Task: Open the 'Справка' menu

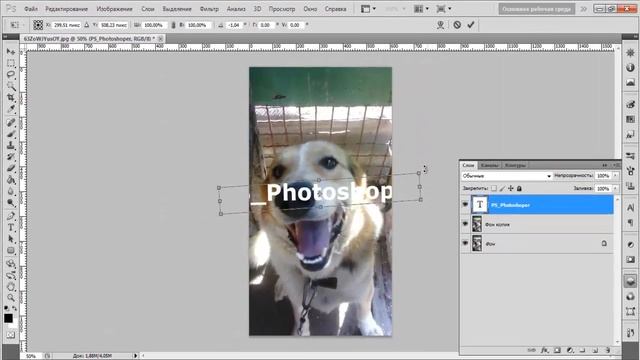Action: pos(336,9)
